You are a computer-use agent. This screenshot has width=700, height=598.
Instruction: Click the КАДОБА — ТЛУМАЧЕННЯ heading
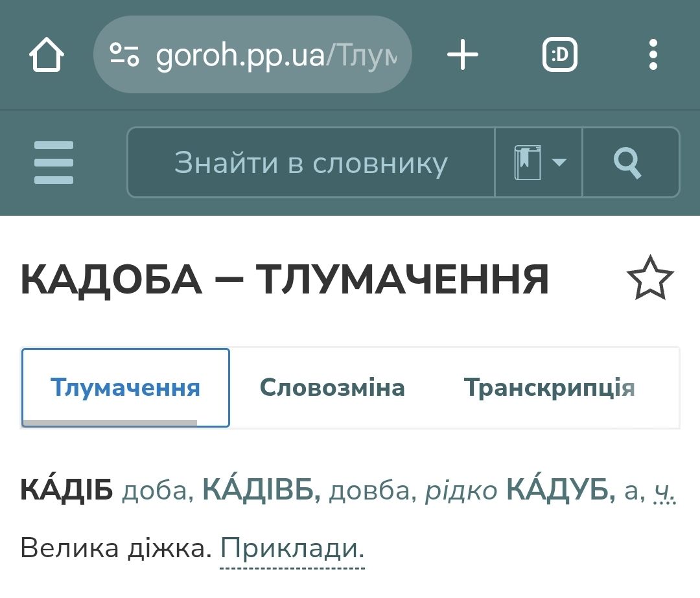coord(285,279)
